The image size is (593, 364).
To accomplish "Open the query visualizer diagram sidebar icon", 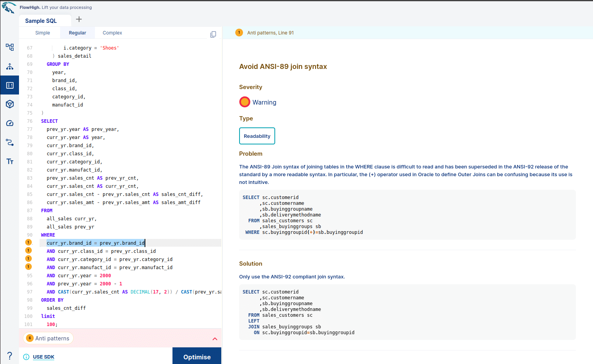I will click(10, 47).
